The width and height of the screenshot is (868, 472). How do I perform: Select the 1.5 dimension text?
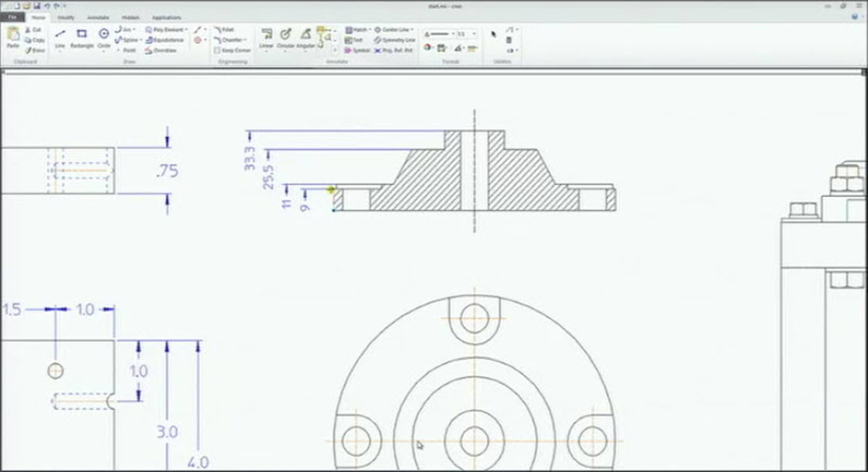(x=12, y=309)
